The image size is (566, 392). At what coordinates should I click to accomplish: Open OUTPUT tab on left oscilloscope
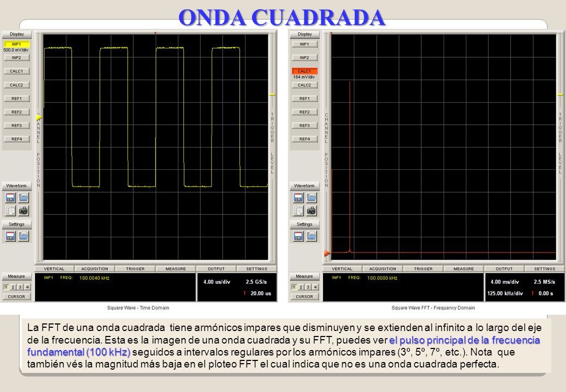pos(216,268)
